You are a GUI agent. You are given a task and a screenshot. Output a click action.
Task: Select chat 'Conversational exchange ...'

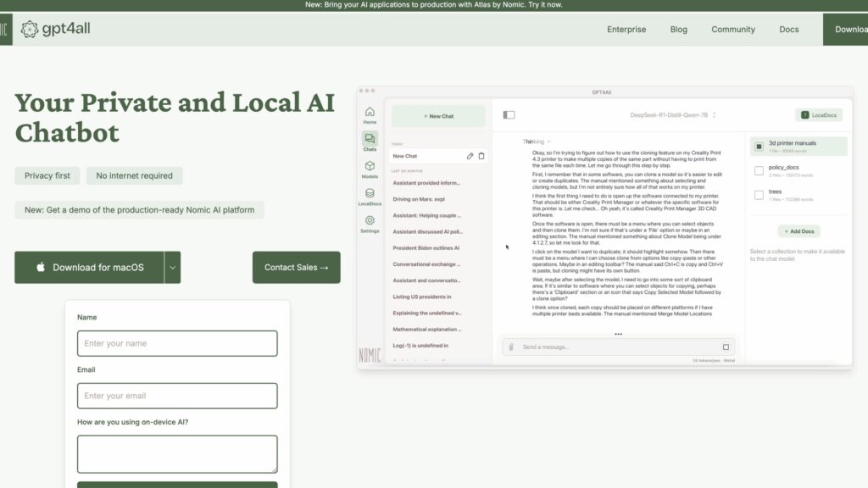[426, 264]
